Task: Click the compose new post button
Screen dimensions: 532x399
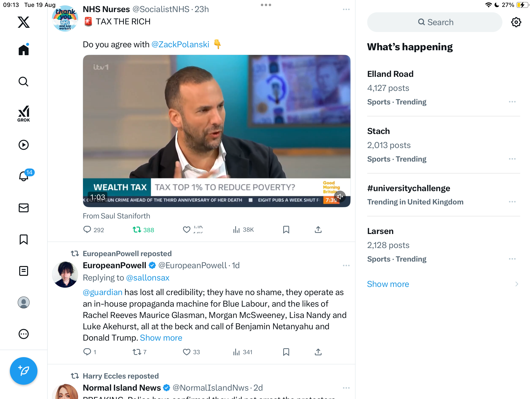Action: pyautogui.click(x=24, y=371)
